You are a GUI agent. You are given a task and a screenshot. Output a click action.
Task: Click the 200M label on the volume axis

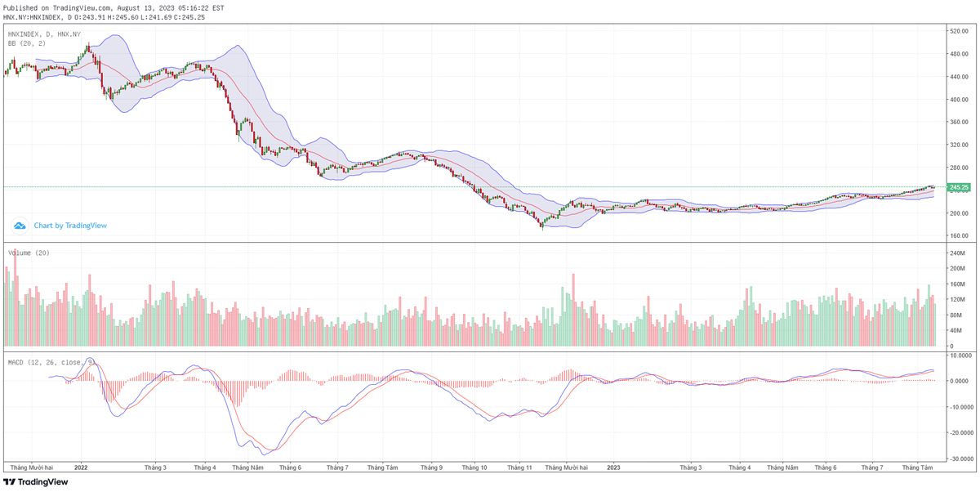click(955, 268)
